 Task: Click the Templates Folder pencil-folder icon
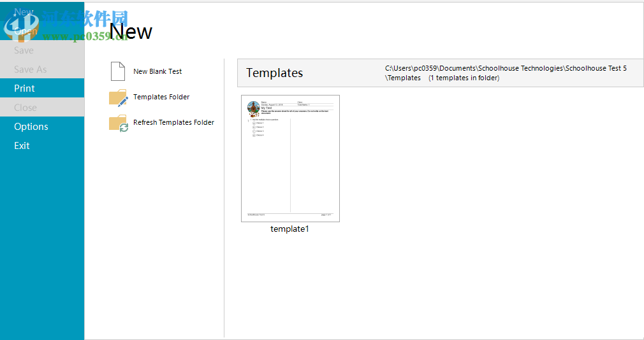pos(119,97)
